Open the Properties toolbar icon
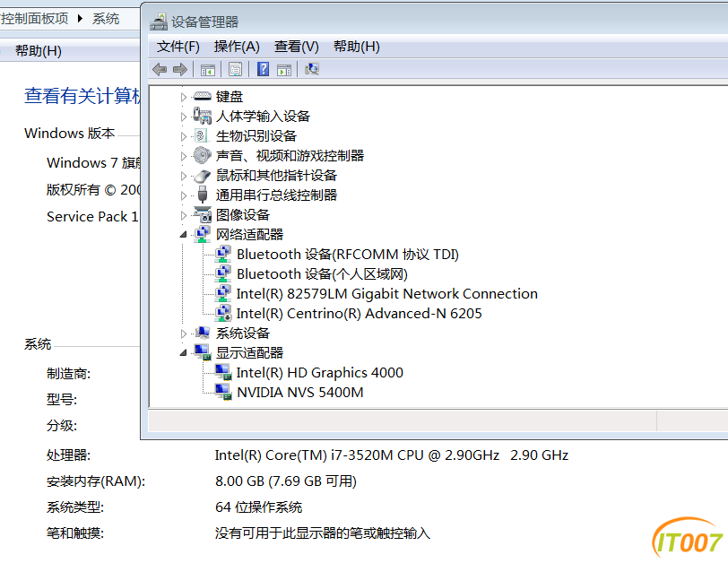This screenshot has height=563, width=728. 236,70
